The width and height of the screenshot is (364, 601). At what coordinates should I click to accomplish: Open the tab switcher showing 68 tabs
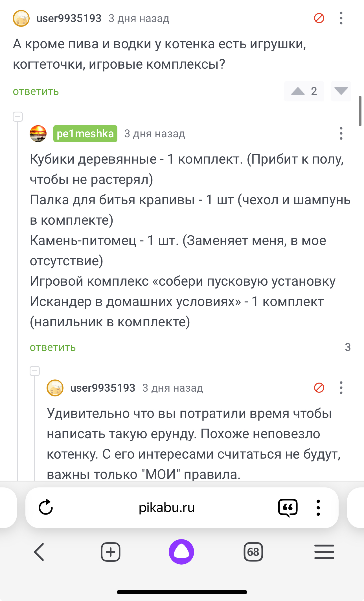tap(253, 552)
